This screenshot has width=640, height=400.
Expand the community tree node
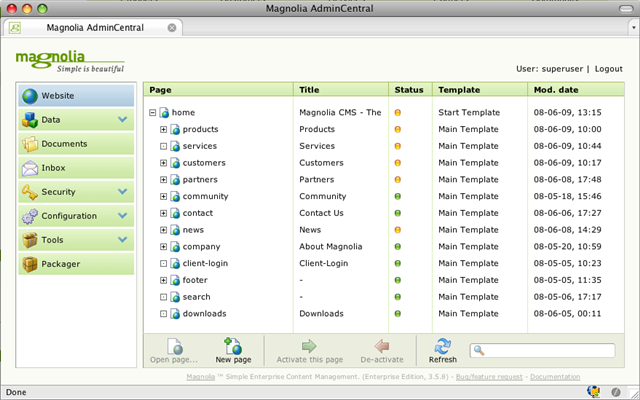(x=163, y=196)
